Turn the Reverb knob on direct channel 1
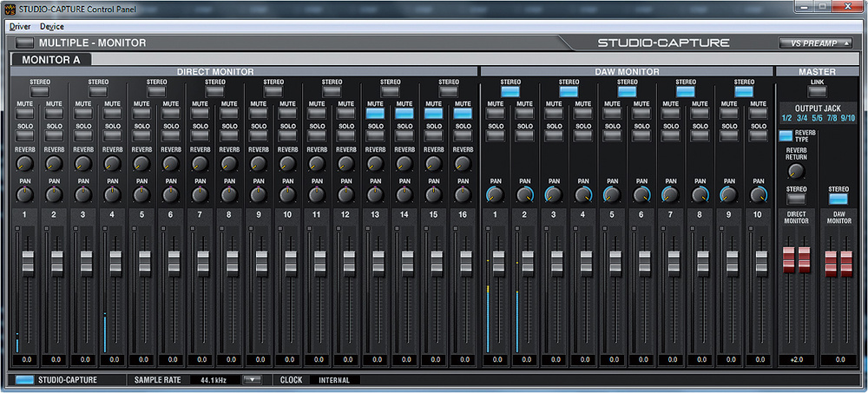The image size is (868, 393). tap(24, 163)
